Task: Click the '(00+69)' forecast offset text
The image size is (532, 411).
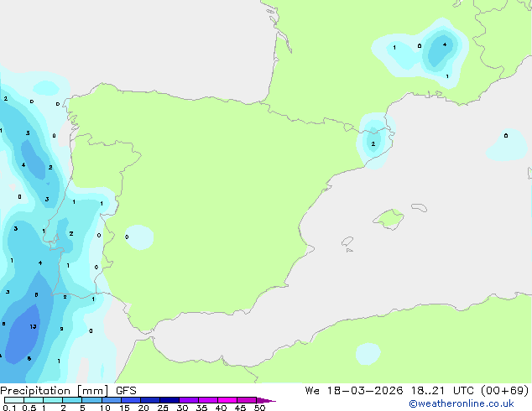Action: coord(505,391)
